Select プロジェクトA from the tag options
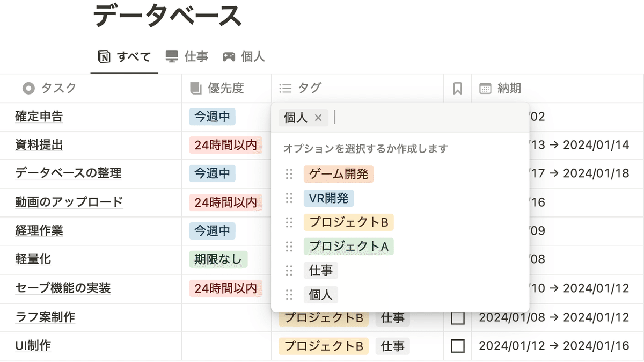The height and width of the screenshot is (362, 644). 348,246
